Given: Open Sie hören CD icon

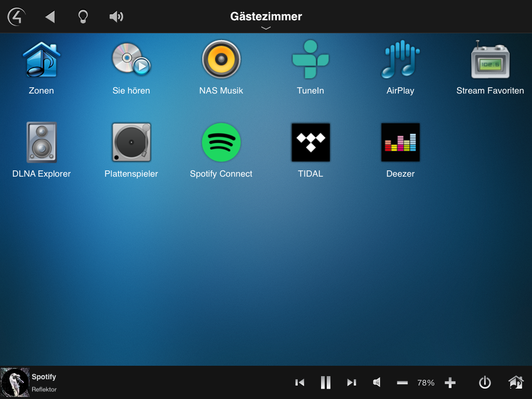Looking at the screenshot, I should click(131, 59).
